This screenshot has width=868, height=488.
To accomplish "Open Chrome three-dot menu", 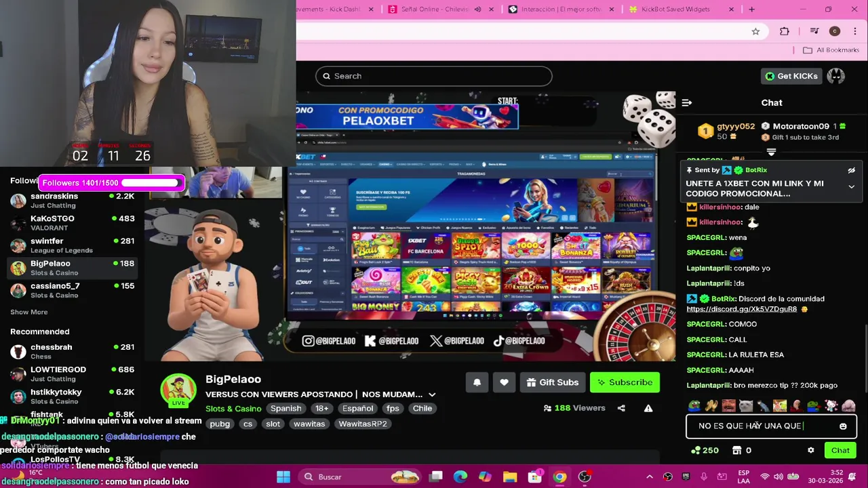I will click(855, 31).
